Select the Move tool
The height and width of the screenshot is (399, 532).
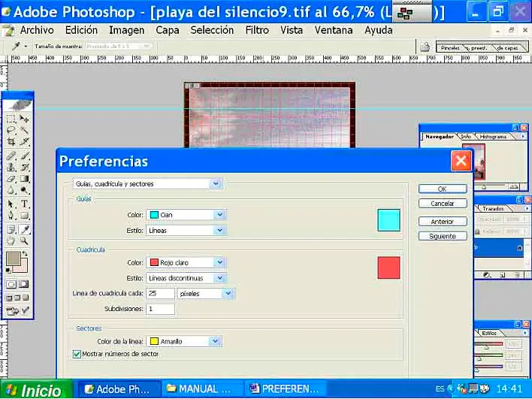[x=24, y=119]
